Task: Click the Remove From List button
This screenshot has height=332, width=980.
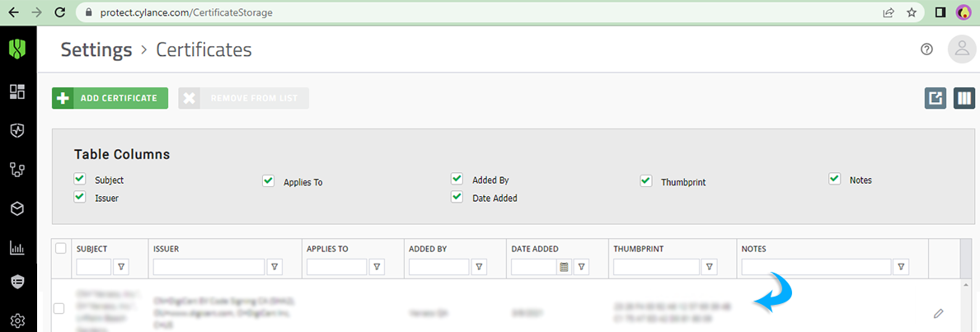Action: [244, 98]
